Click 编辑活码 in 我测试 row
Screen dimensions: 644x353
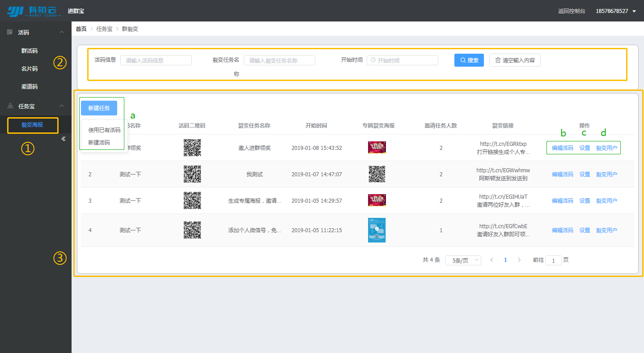562,174
